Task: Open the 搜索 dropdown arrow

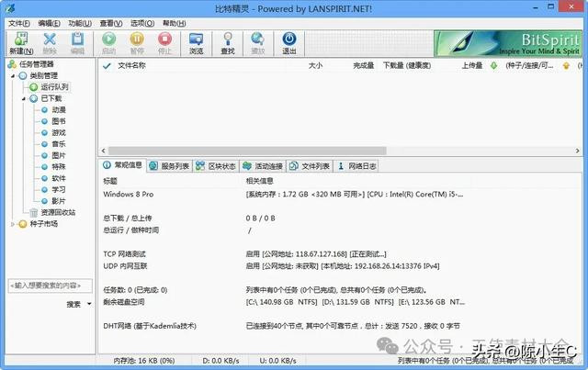Action: pos(89,304)
